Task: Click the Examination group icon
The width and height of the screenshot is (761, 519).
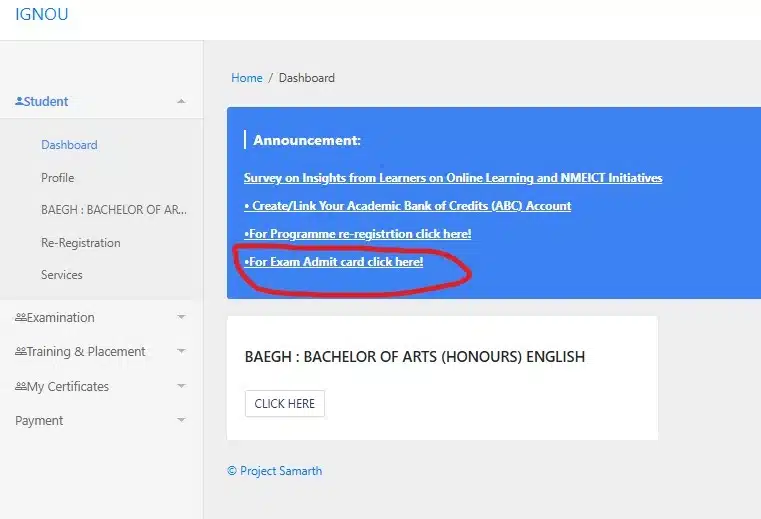Action: (21, 318)
